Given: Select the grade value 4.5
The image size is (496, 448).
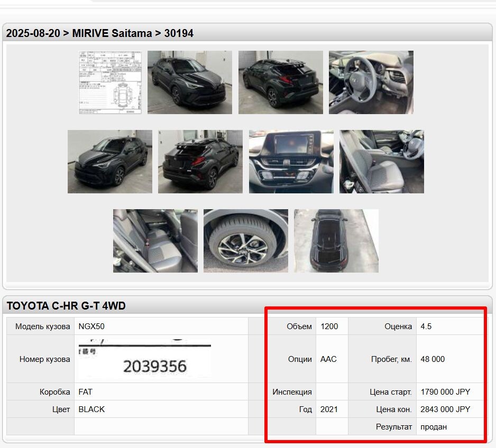Looking at the screenshot, I should [x=426, y=326].
